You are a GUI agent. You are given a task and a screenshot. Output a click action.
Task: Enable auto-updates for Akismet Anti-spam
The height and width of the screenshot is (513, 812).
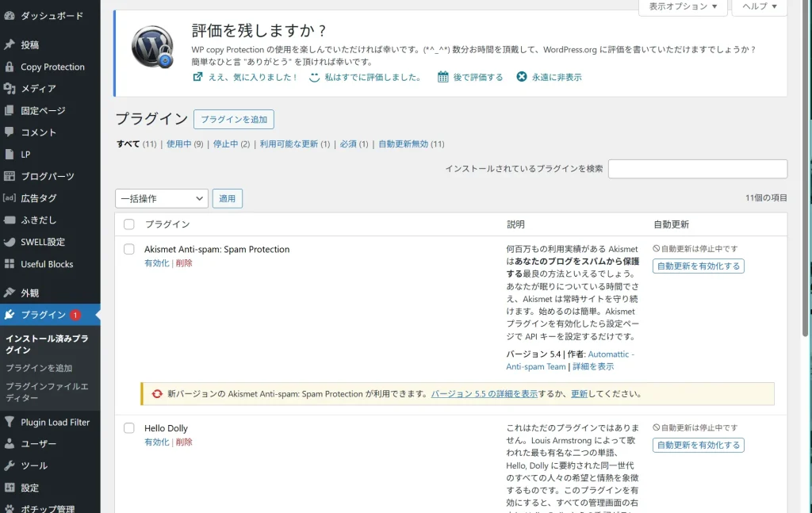click(x=698, y=266)
